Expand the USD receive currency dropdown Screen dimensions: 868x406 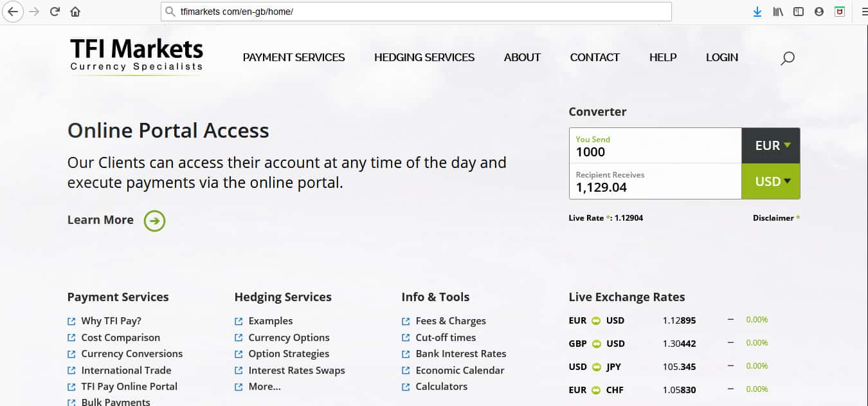(771, 181)
